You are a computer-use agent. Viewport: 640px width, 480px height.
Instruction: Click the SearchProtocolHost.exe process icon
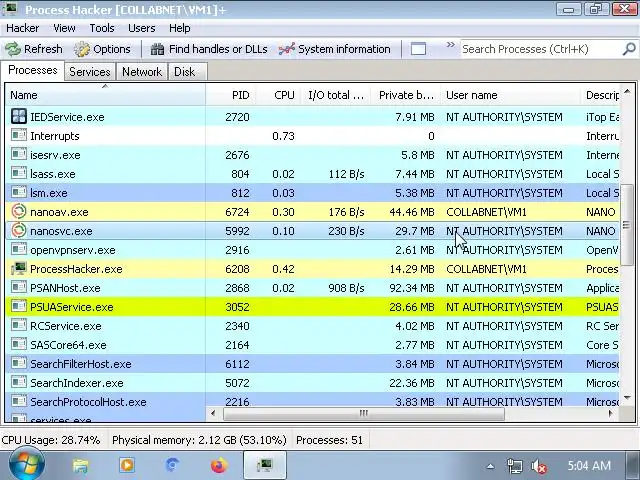click(x=19, y=401)
